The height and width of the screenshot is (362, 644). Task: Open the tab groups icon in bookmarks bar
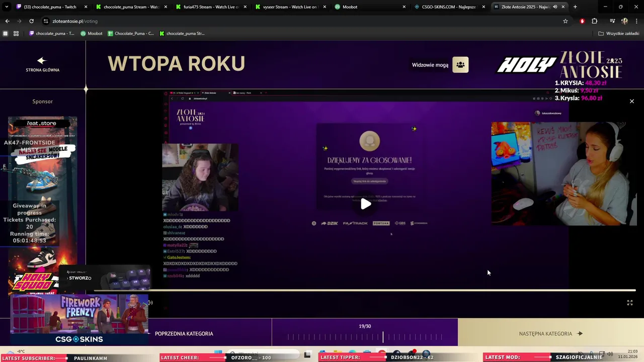(6, 34)
